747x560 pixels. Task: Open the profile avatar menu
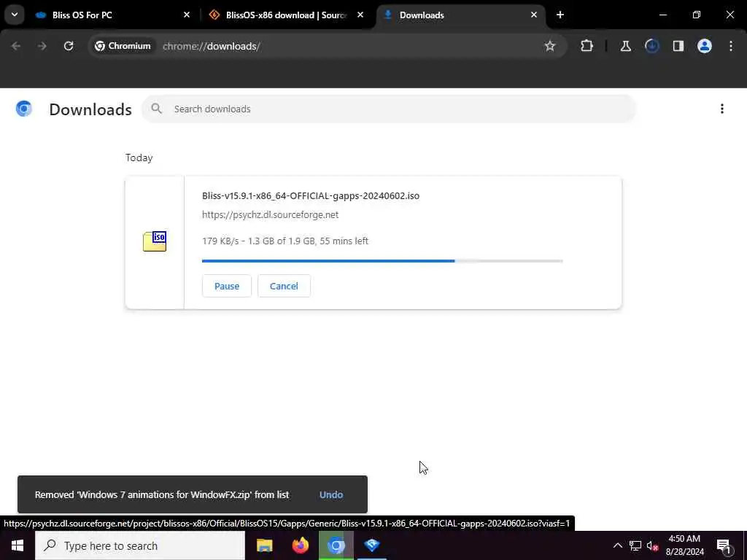[705, 46]
